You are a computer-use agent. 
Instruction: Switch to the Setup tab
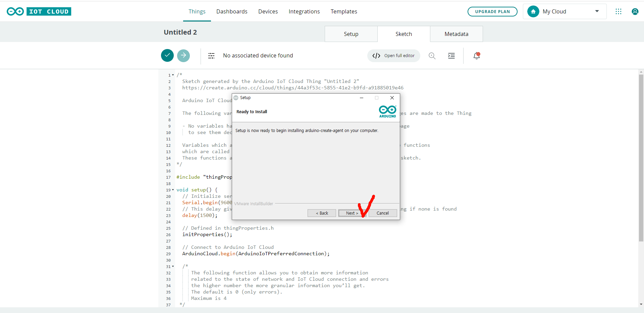point(351,34)
